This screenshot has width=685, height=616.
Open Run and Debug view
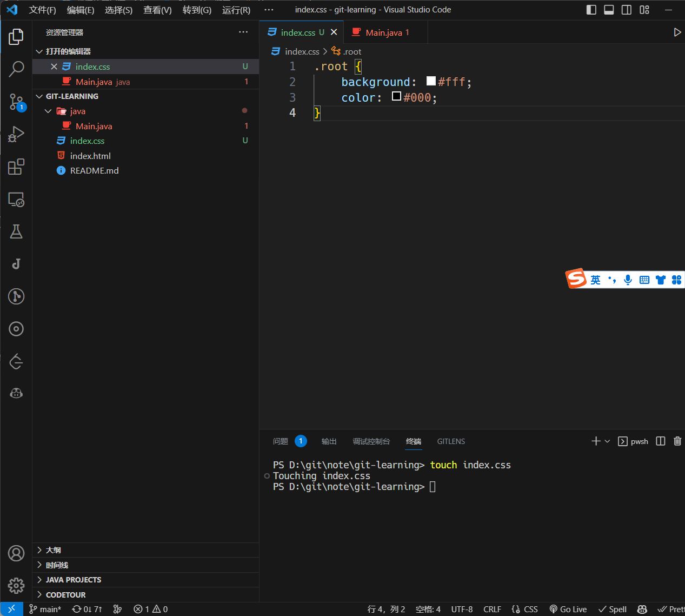pyautogui.click(x=16, y=134)
